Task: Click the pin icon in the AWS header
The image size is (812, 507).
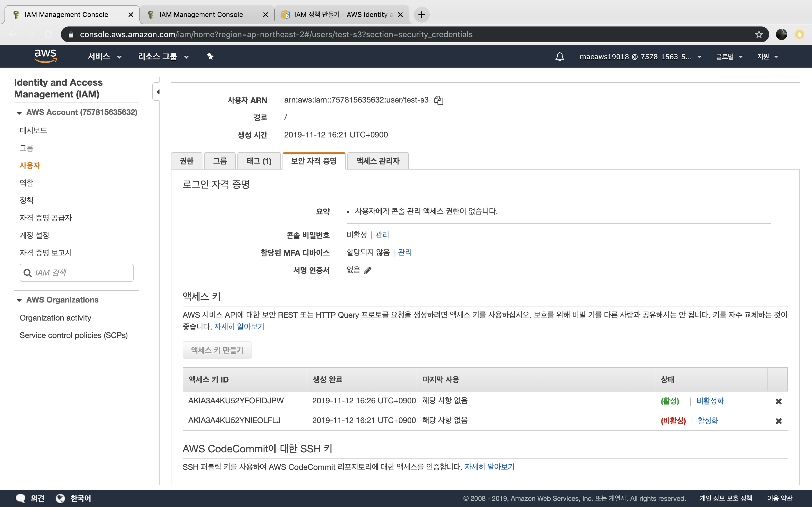Action: pyautogui.click(x=210, y=56)
